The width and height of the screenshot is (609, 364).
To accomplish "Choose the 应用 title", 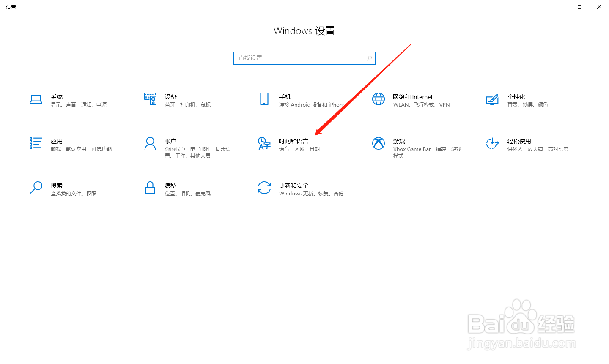I will pyautogui.click(x=57, y=141).
